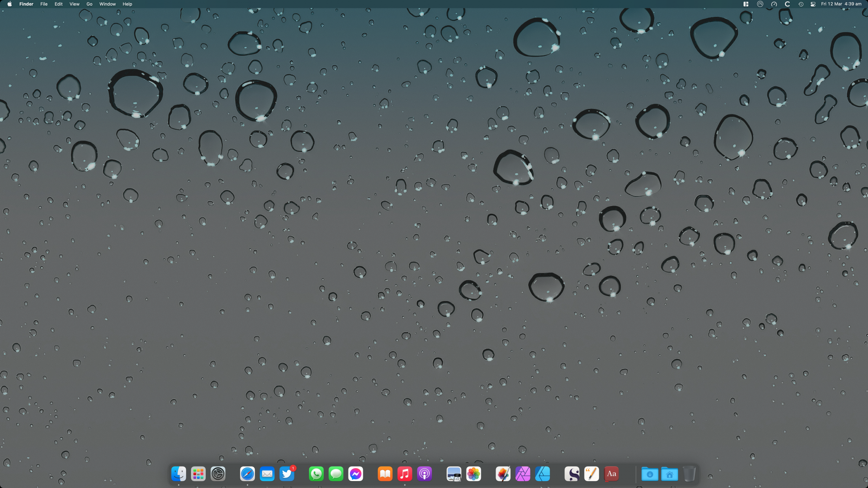Open the Photos app
This screenshot has width=868, height=488.
click(x=473, y=474)
